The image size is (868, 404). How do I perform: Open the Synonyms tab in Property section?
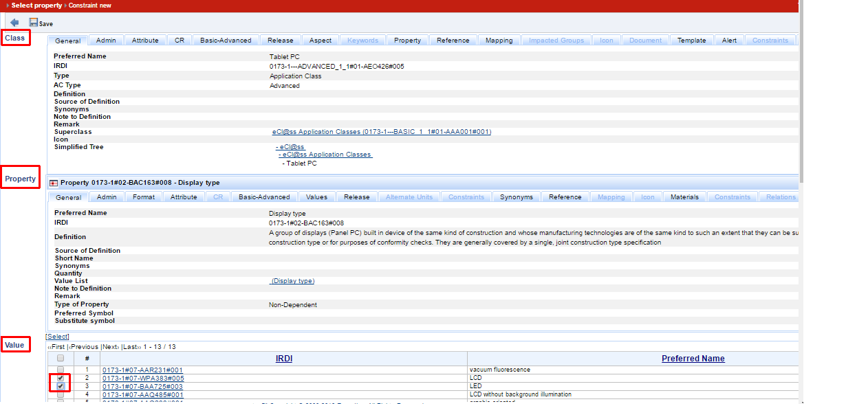516,197
